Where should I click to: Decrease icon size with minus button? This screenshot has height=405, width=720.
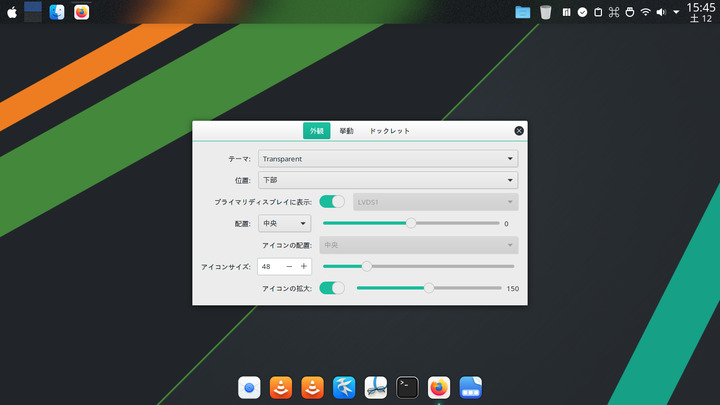[x=289, y=266]
